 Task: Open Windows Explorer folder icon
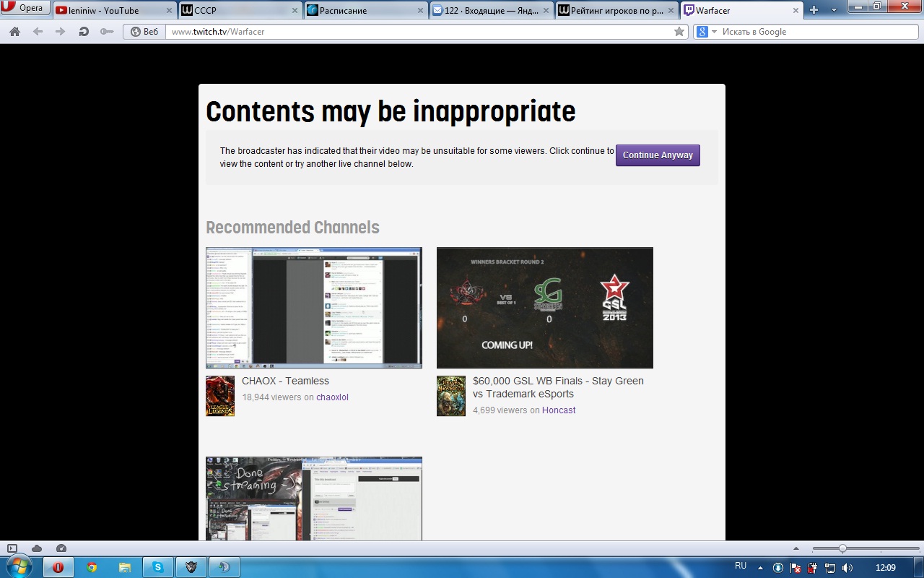coord(125,567)
